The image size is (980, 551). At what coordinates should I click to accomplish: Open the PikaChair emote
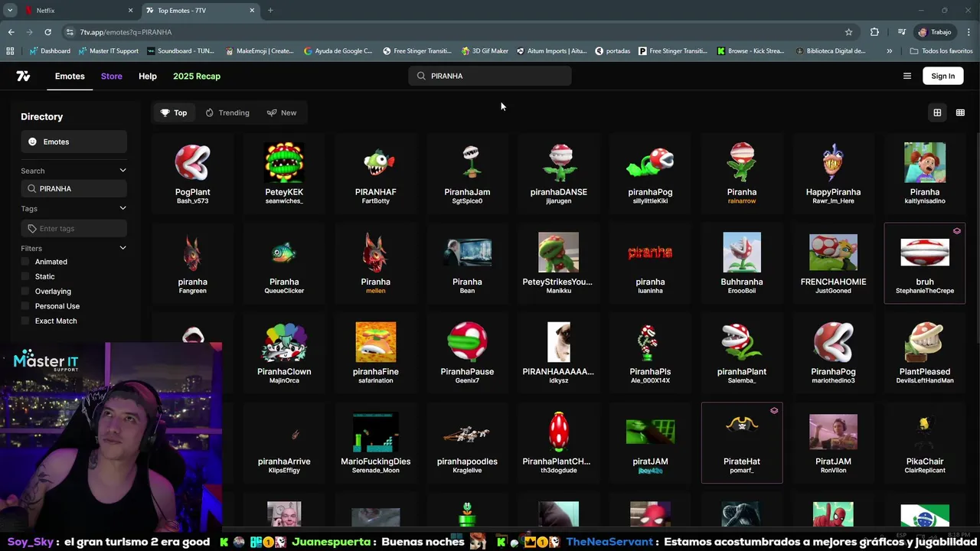[x=924, y=442]
